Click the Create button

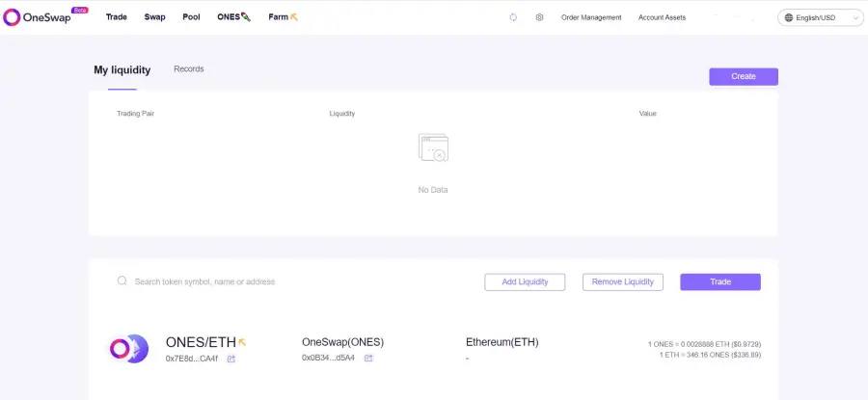point(744,77)
